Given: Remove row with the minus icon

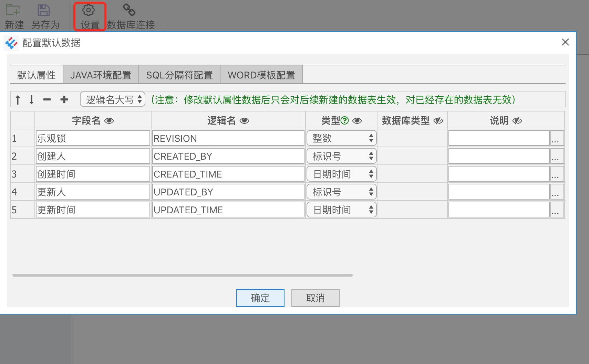Looking at the screenshot, I should coord(47,100).
